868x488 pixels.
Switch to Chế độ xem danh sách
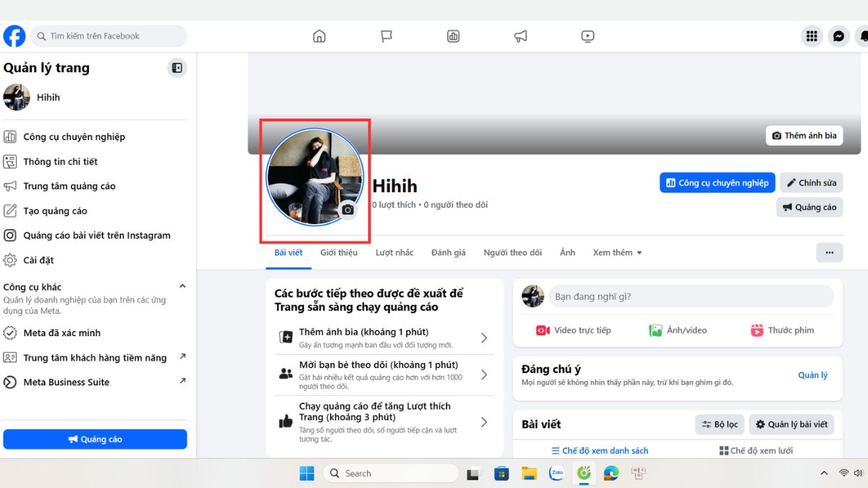[600, 450]
